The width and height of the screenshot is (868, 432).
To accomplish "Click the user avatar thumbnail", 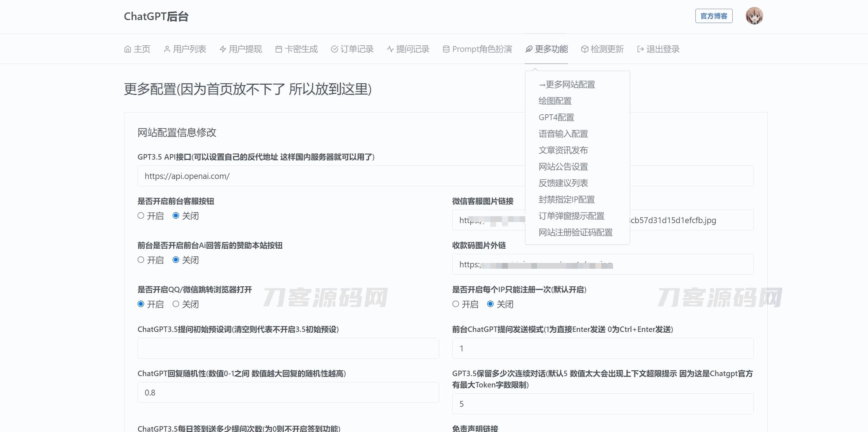I will pyautogui.click(x=754, y=16).
